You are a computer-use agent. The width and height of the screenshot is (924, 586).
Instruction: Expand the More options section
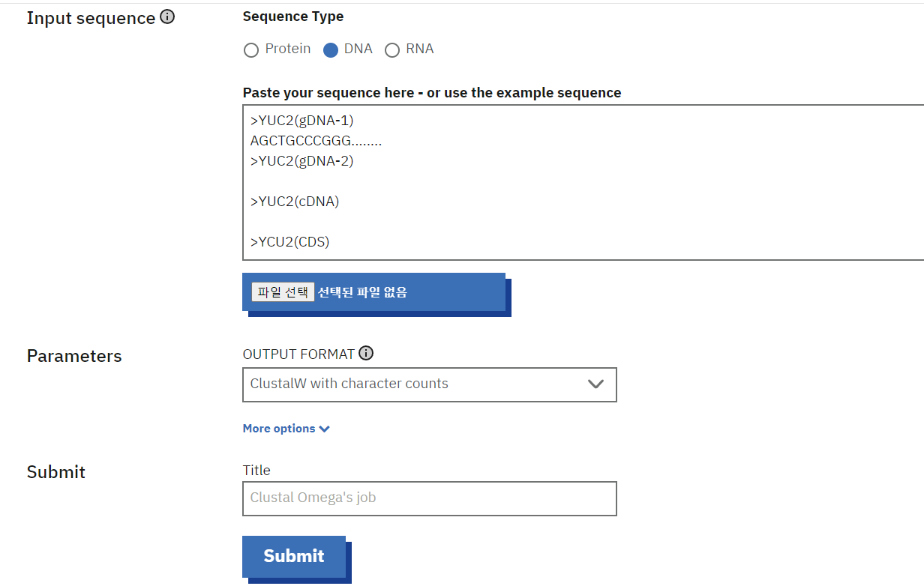click(x=279, y=429)
